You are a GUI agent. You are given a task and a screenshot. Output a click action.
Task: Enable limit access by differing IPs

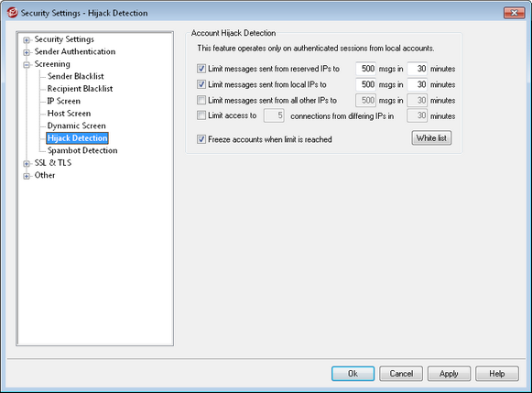point(201,115)
